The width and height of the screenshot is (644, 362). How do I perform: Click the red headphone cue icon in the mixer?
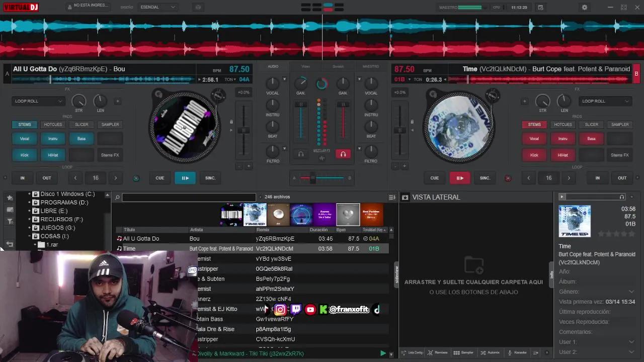[x=343, y=154]
